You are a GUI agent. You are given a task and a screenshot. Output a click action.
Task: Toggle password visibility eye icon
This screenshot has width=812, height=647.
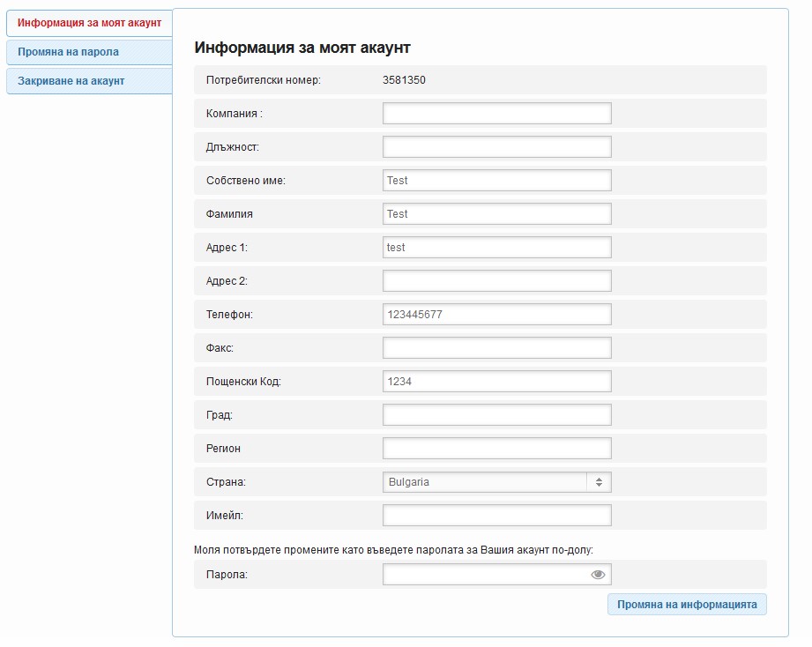(x=598, y=575)
